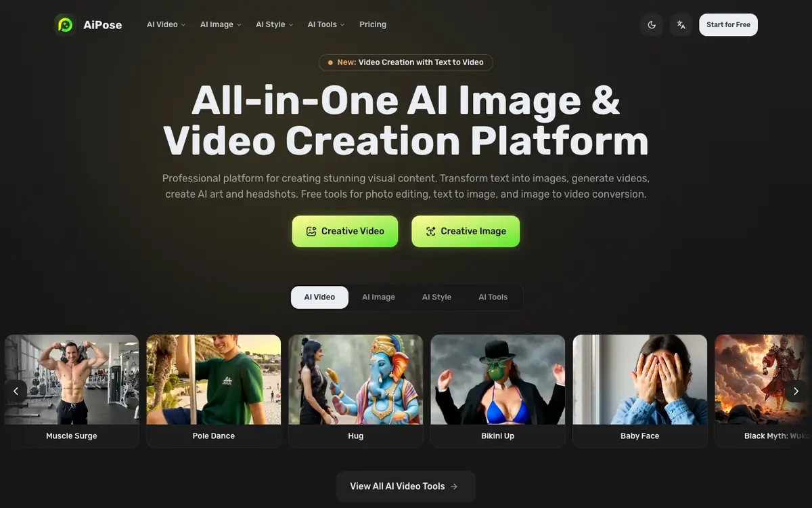The height and width of the screenshot is (508, 812).
Task: Click the AiPose brand name text
Action: coord(103,24)
